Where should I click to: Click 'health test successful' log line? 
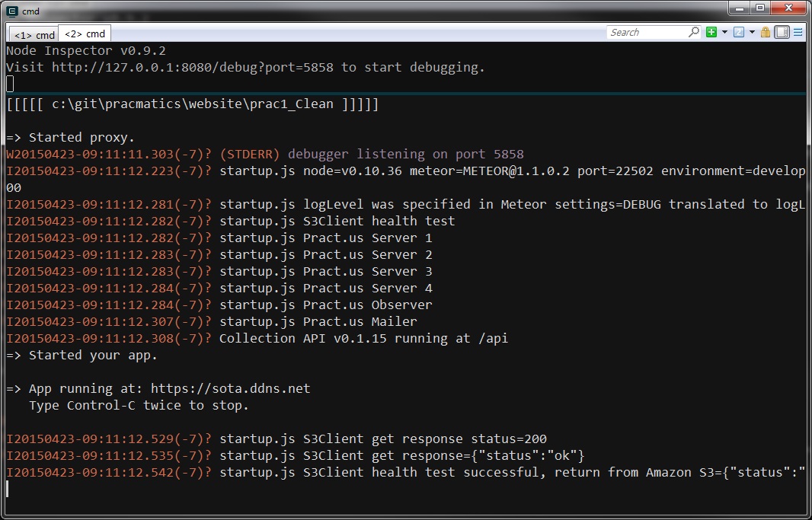point(405,472)
